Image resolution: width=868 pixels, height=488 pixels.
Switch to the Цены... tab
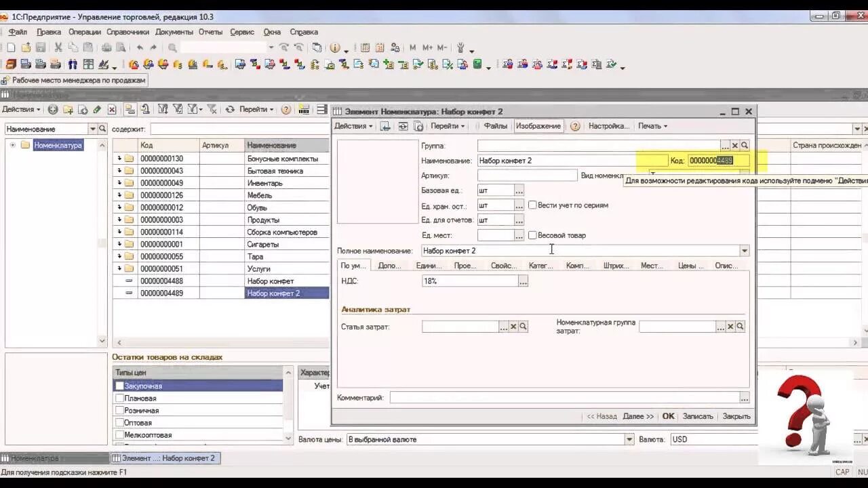coord(690,266)
